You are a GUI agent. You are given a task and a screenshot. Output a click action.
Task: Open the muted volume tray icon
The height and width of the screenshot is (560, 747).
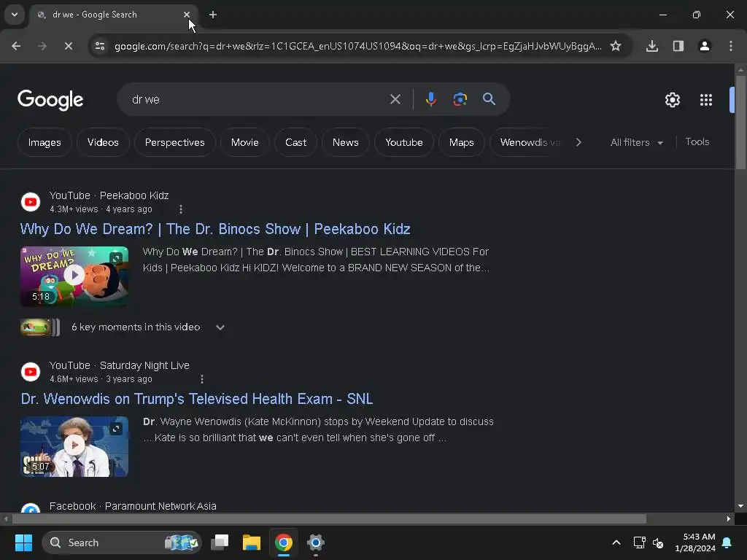[x=658, y=542]
